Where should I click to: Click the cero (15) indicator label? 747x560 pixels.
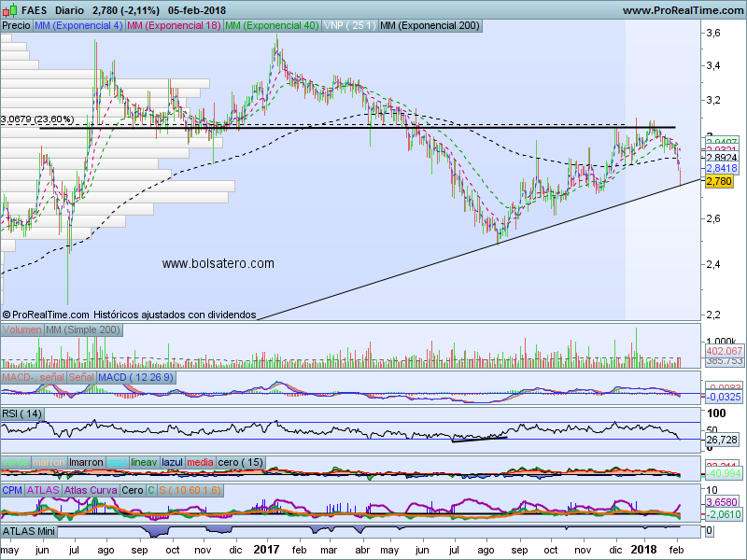(240, 462)
